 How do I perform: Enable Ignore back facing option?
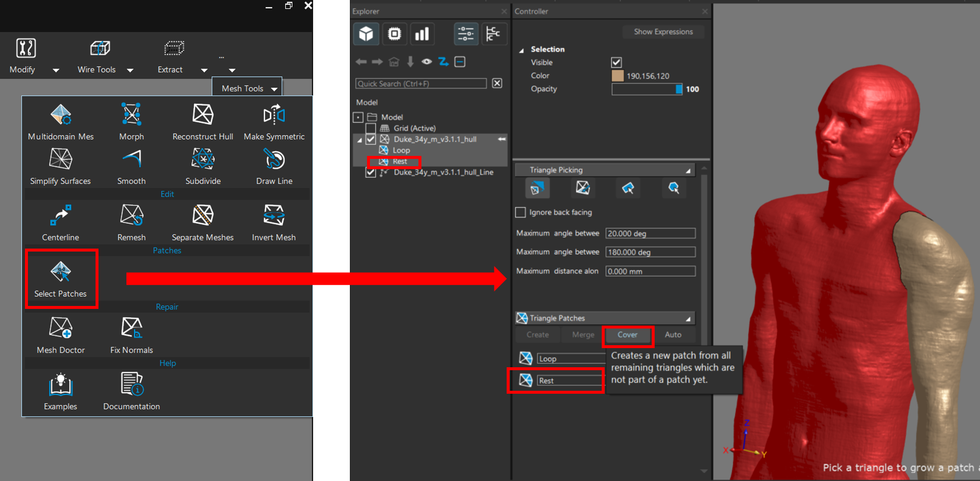(x=520, y=212)
